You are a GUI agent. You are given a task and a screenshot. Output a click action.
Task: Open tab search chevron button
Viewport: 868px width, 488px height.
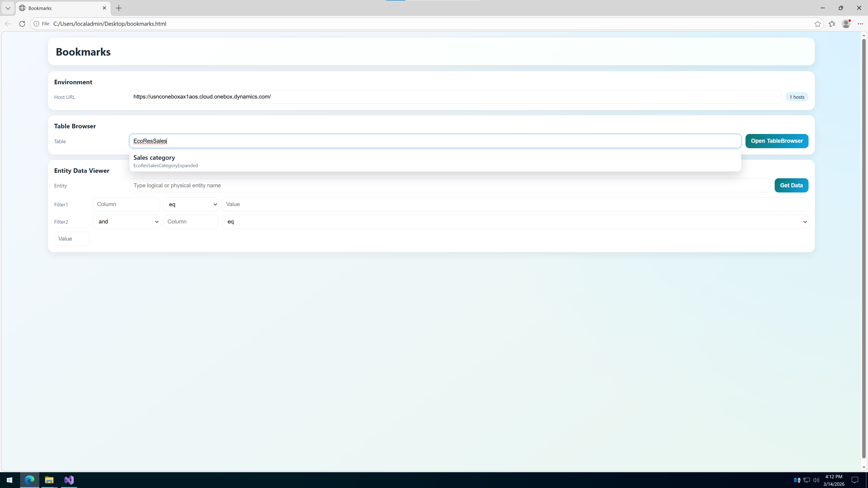8,8
